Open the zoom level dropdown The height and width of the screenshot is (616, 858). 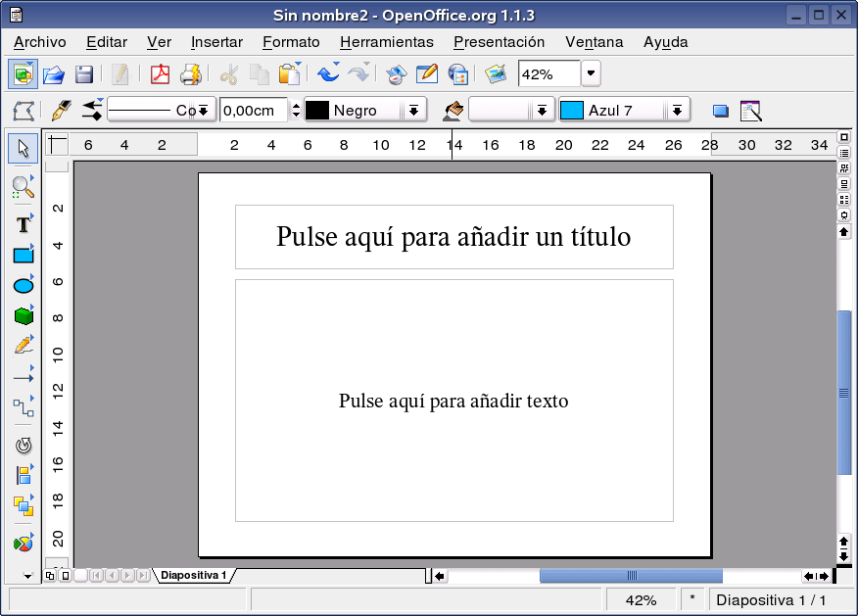[590, 73]
